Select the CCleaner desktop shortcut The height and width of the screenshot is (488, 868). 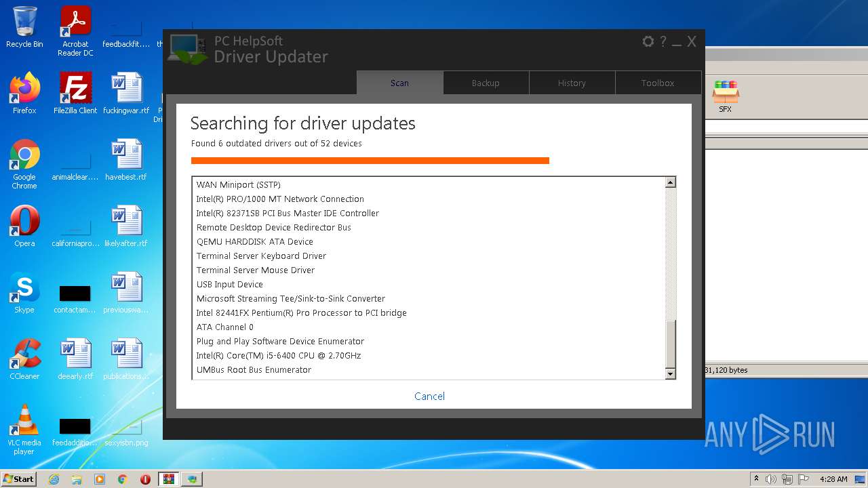(24, 359)
